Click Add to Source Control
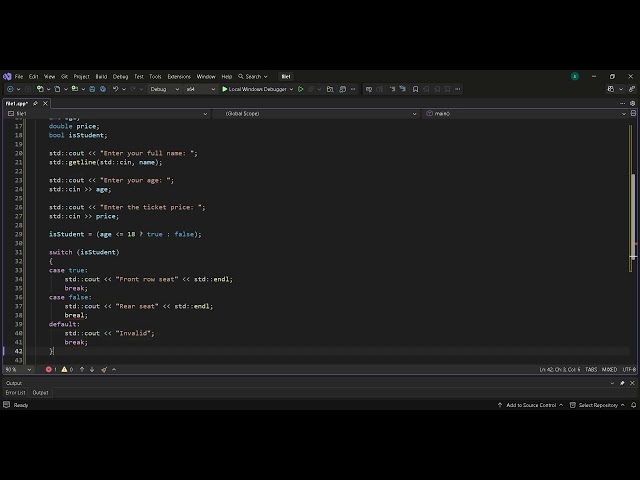This screenshot has width=640, height=480. 531,405
